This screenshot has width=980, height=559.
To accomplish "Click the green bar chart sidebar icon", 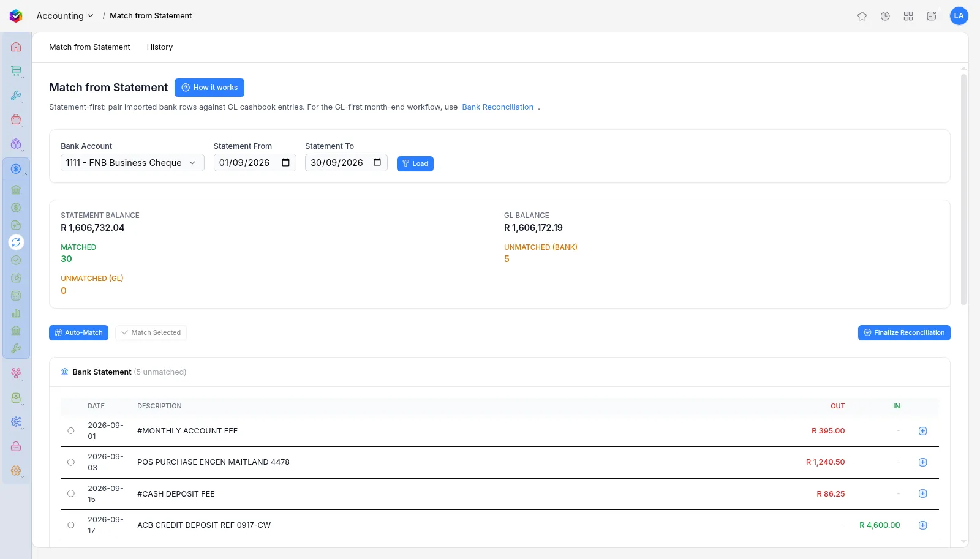I will point(16,313).
